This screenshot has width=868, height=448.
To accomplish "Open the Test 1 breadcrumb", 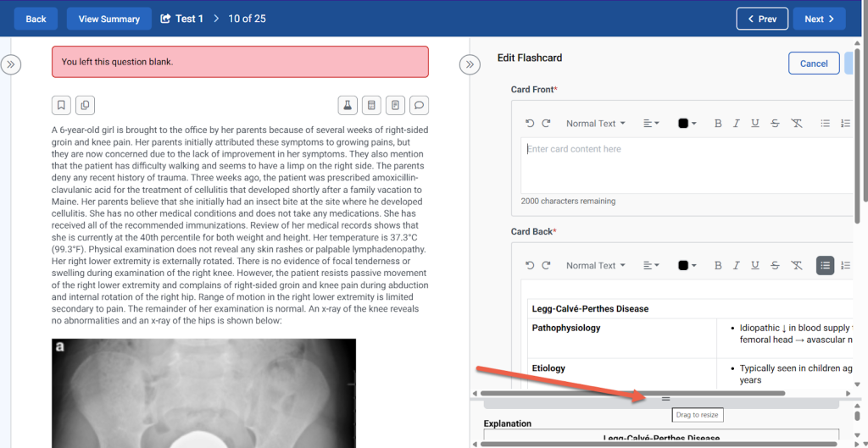I will point(182,19).
